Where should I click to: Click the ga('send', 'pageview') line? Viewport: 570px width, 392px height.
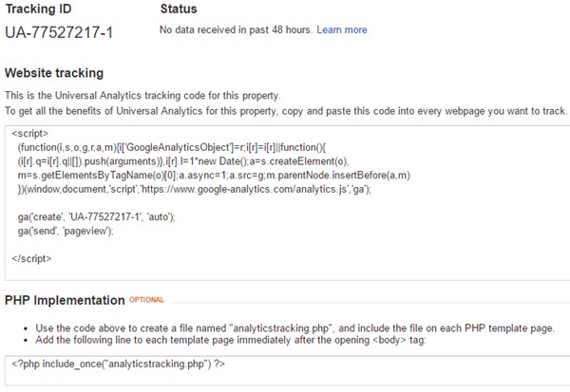(x=66, y=231)
